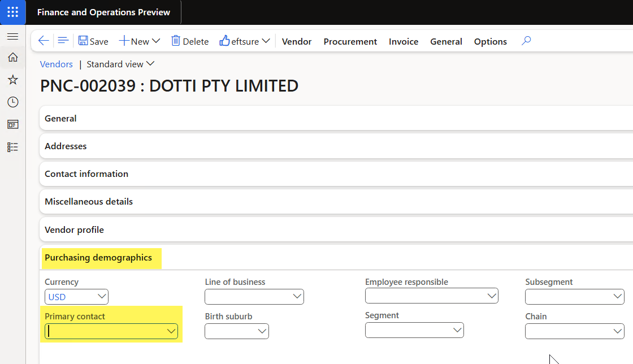Open the General action tab
The image size is (633, 364).
pyautogui.click(x=446, y=42)
